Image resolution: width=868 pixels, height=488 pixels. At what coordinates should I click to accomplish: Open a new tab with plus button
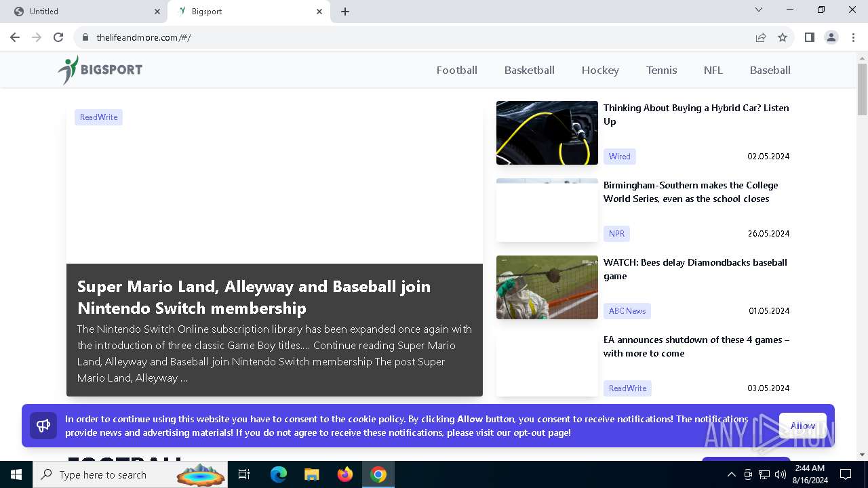click(345, 12)
